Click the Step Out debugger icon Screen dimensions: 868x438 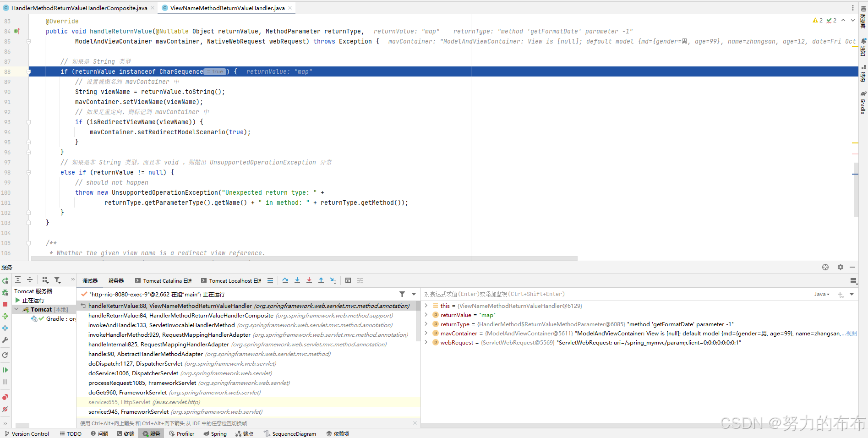(321, 280)
